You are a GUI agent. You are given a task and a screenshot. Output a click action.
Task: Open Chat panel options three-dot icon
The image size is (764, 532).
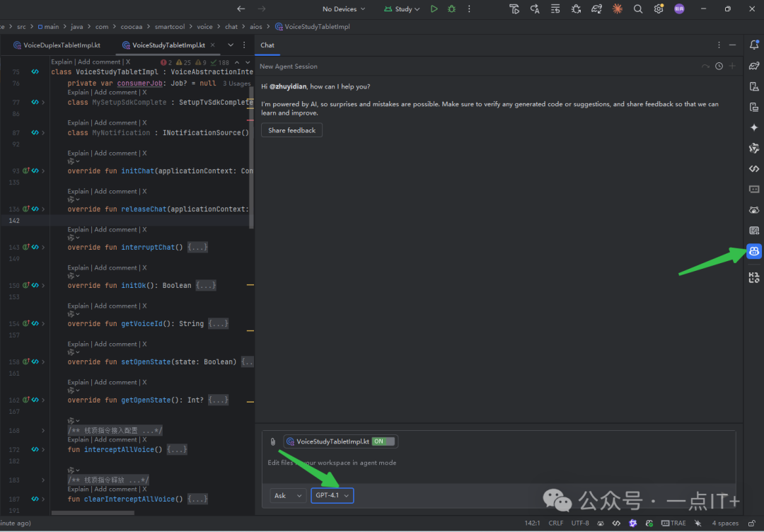point(719,45)
